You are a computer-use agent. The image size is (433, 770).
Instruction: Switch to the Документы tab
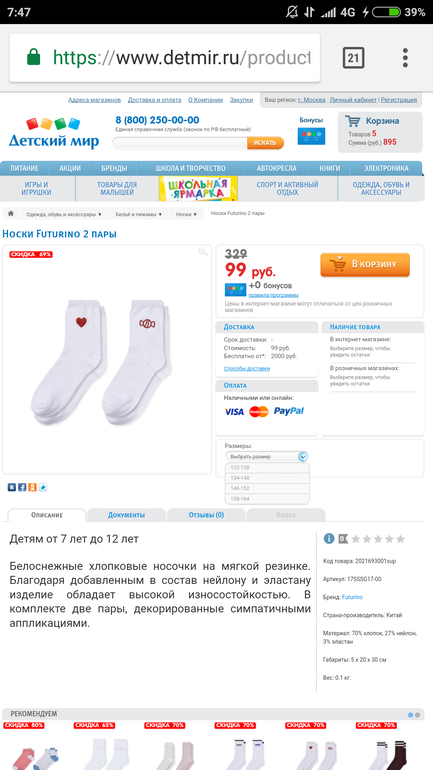click(x=126, y=515)
